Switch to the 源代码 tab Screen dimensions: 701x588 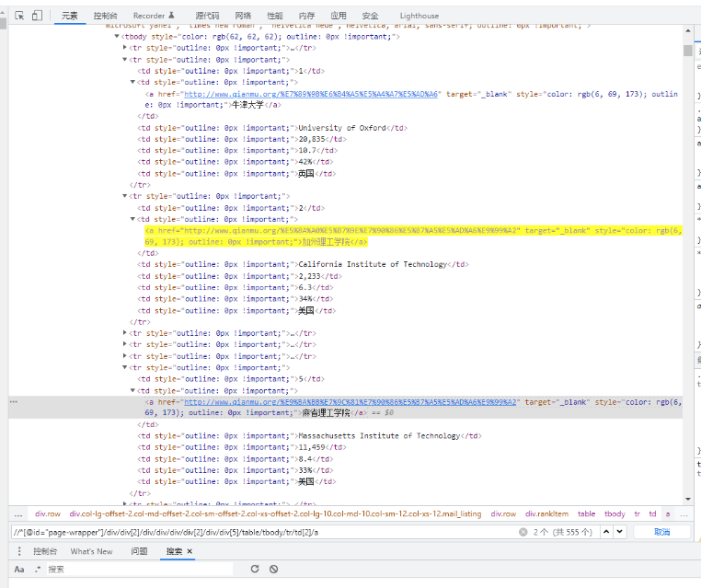point(207,16)
